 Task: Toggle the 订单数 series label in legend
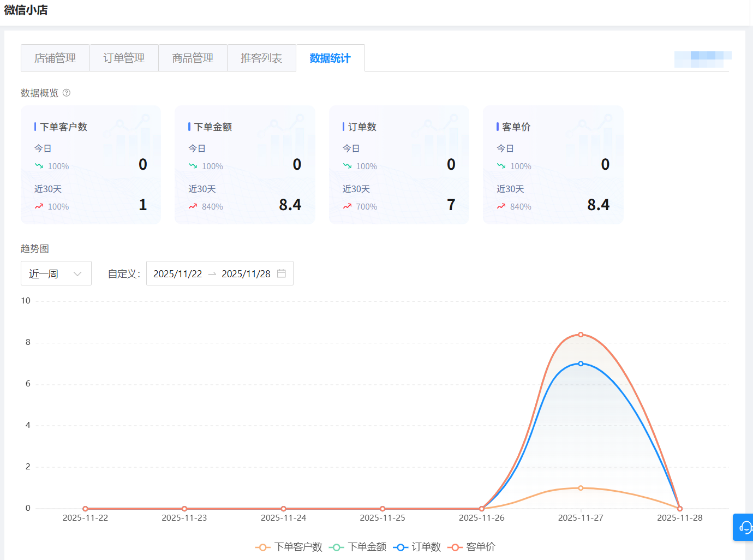[426, 547]
